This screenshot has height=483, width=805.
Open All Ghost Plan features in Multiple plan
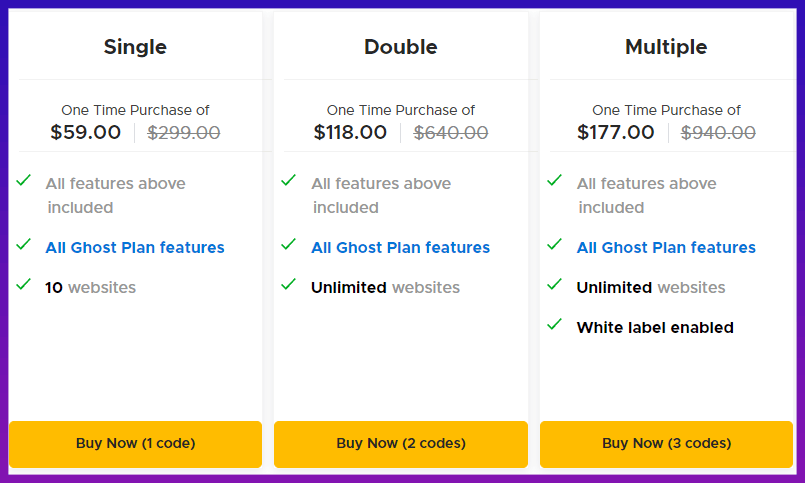point(666,247)
